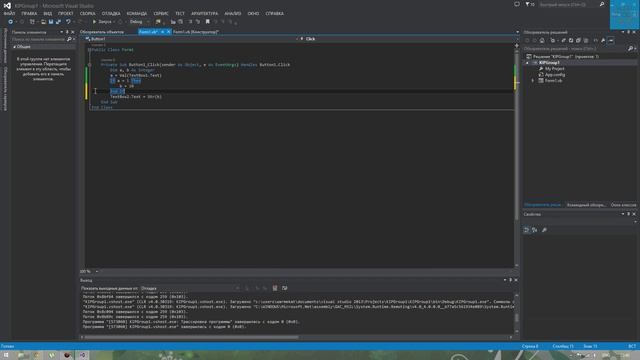Open the Debug configuration dropdown
Viewport: 640px width, 360px height.
139,22
